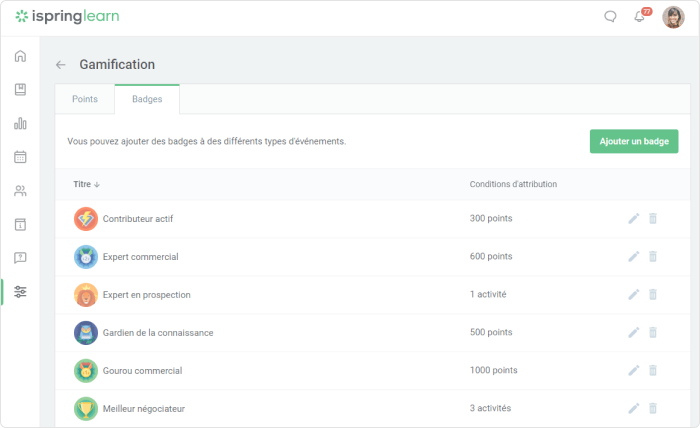
Task: Click the Ajouter un badge button
Action: pos(634,141)
